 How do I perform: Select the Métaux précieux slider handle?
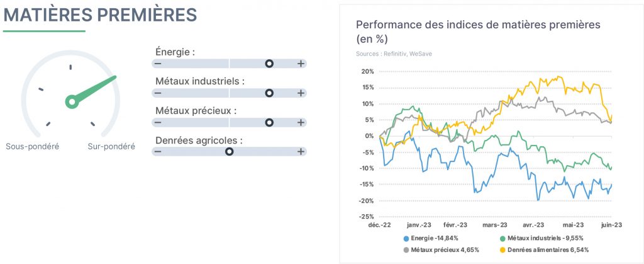(x=269, y=122)
